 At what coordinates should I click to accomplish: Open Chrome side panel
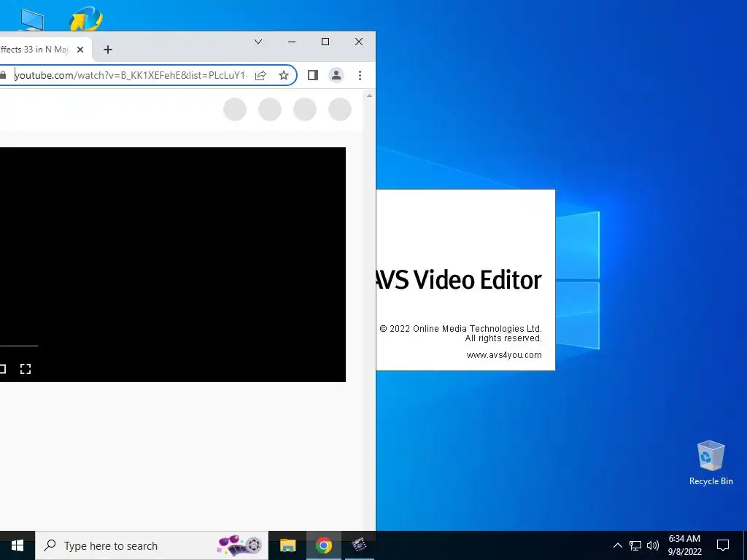312,75
